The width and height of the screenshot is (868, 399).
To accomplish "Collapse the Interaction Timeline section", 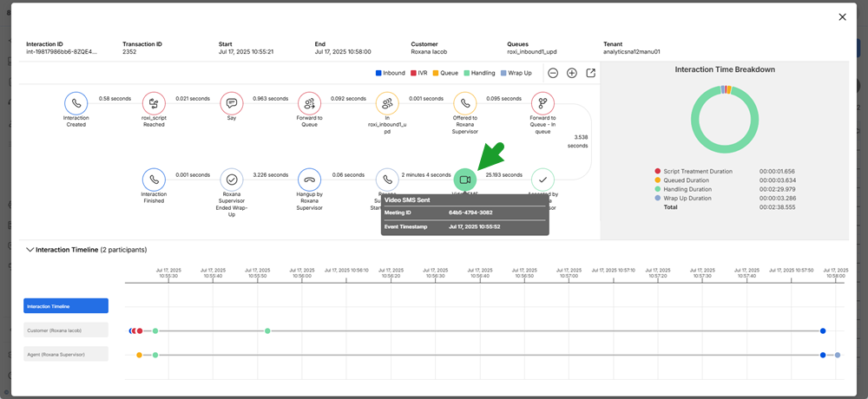I will coord(30,250).
